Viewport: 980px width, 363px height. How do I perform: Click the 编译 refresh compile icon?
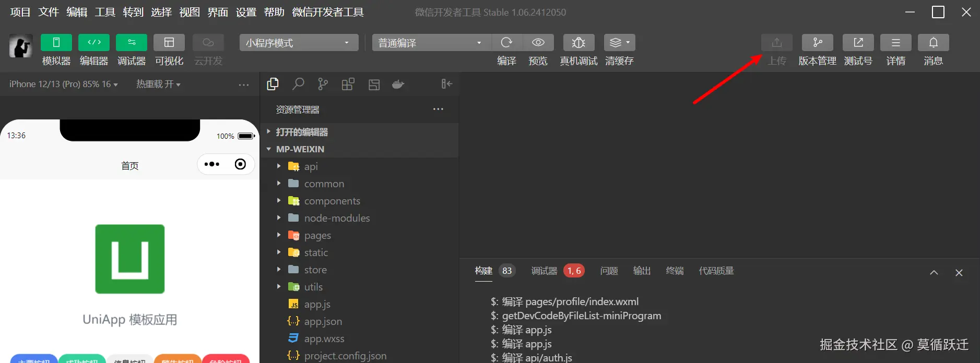pos(506,42)
